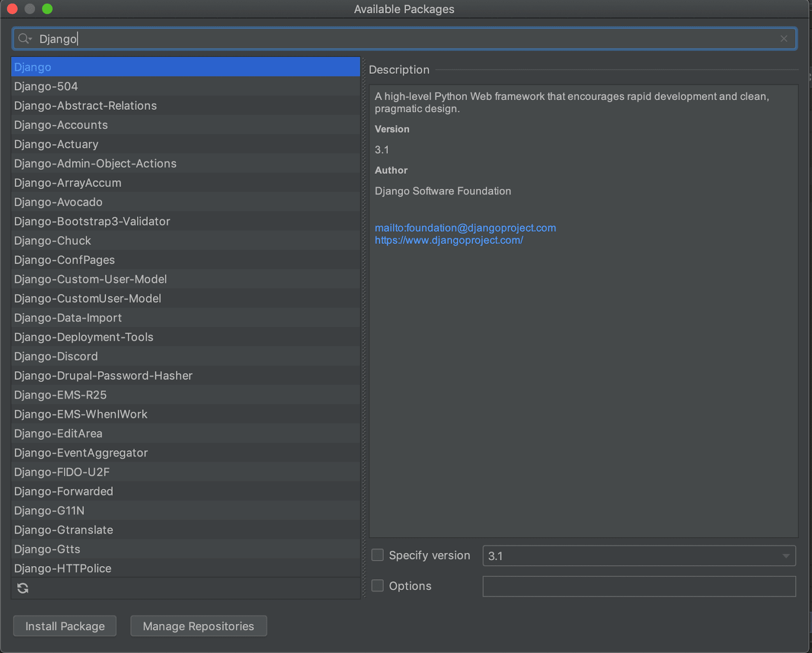Select the Django-ConfPages package
812x653 pixels.
click(x=186, y=260)
